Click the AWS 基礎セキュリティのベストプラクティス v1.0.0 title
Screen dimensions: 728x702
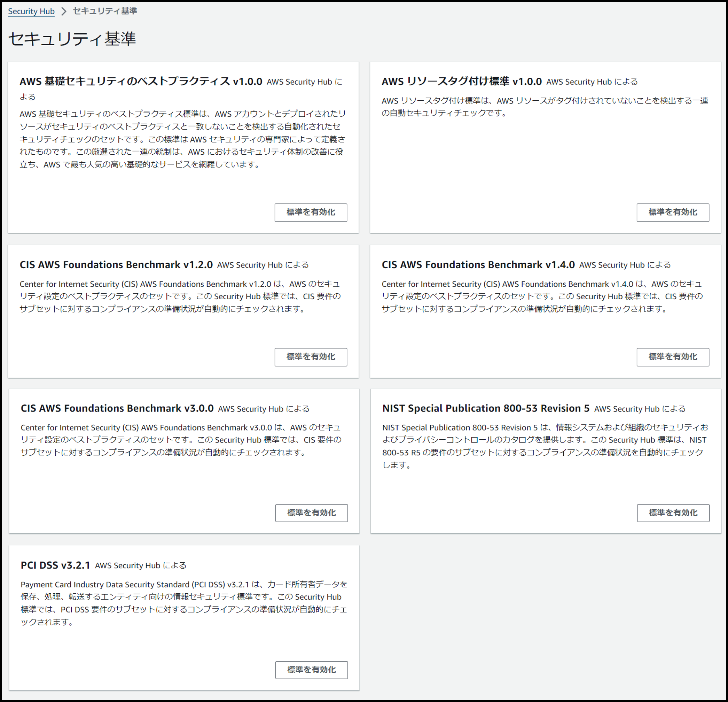coord(141,82)
